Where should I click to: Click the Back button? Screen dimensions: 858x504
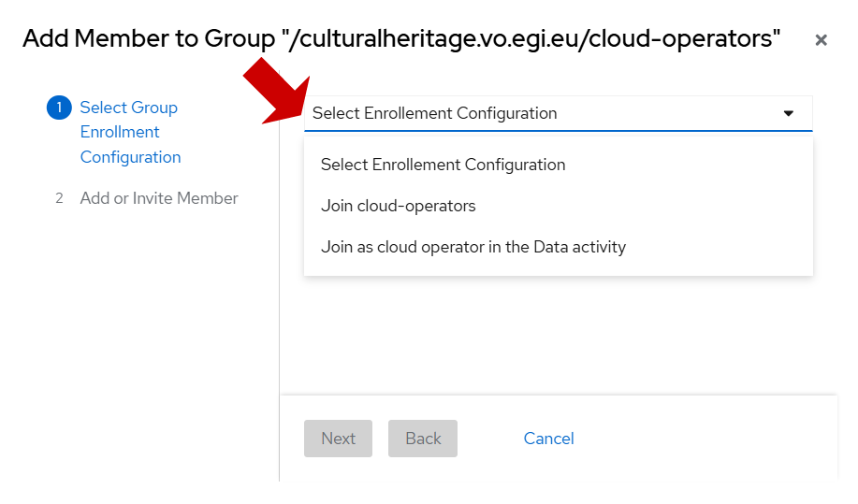423,439
